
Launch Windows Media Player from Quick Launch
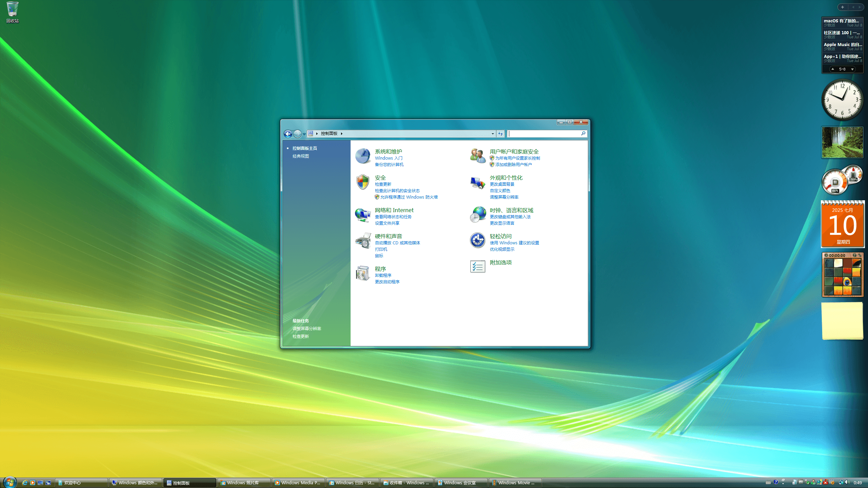(x=33, y=483)
